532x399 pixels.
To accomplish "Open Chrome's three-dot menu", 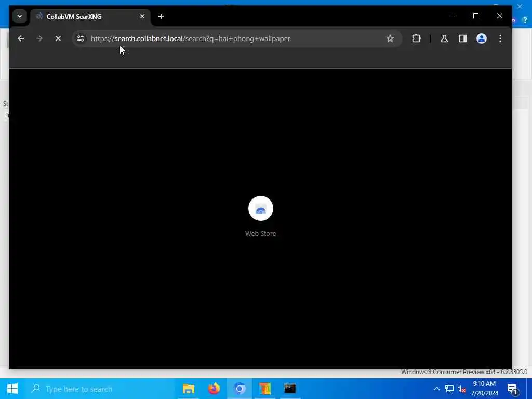I will pyautogui.click(x=500, y=38).
